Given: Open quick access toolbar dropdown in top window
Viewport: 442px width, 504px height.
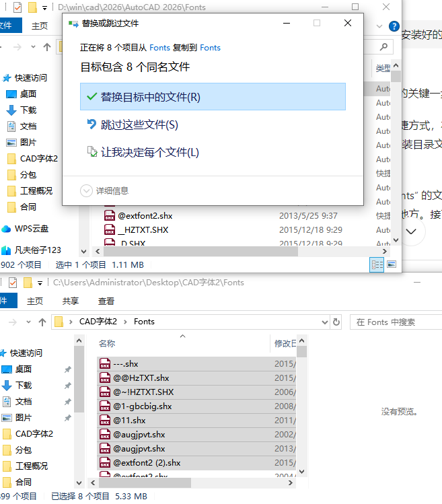Looking at the screenshot, I should pos(44,7).
